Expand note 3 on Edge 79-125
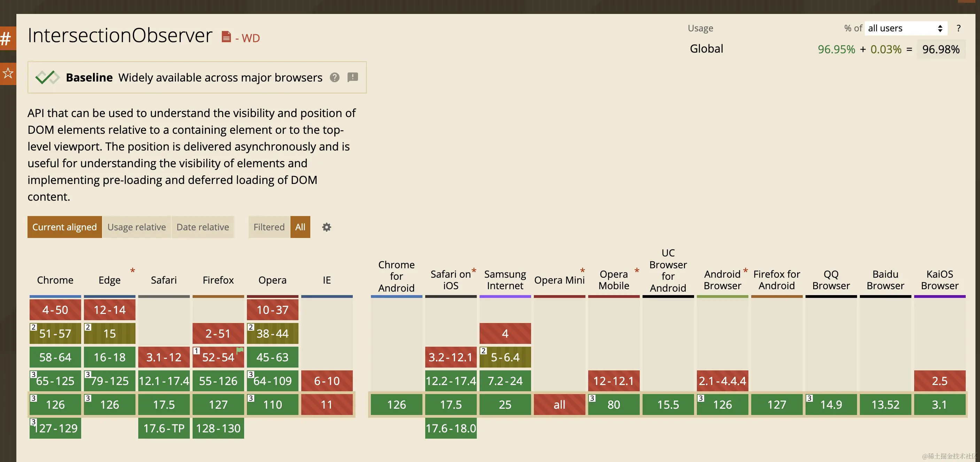 (x=88, y=375)
